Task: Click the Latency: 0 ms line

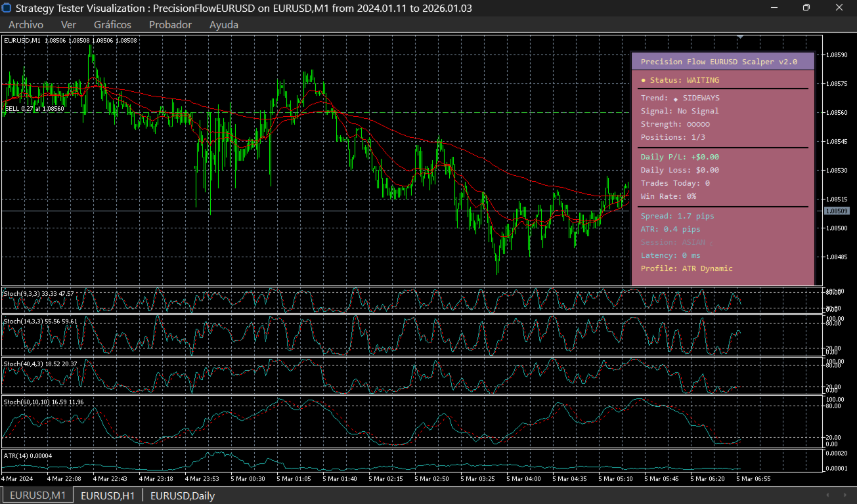Action: 670,255
